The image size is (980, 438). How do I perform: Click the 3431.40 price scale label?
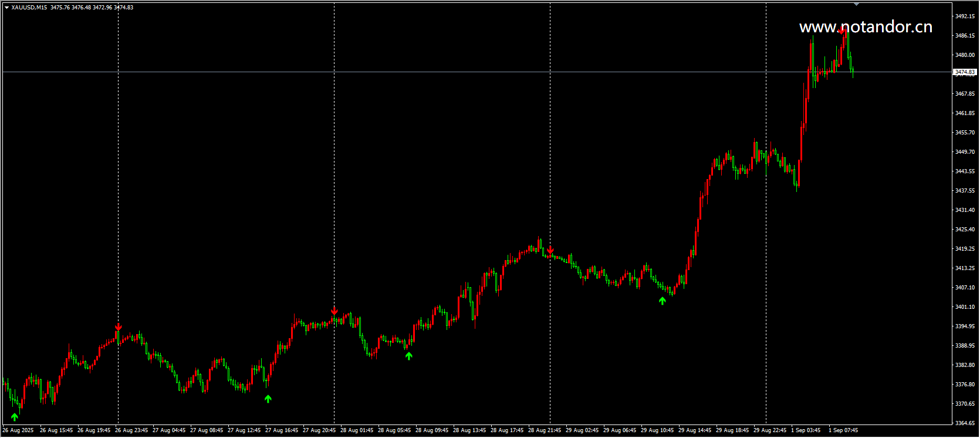(x=965, y=210)
